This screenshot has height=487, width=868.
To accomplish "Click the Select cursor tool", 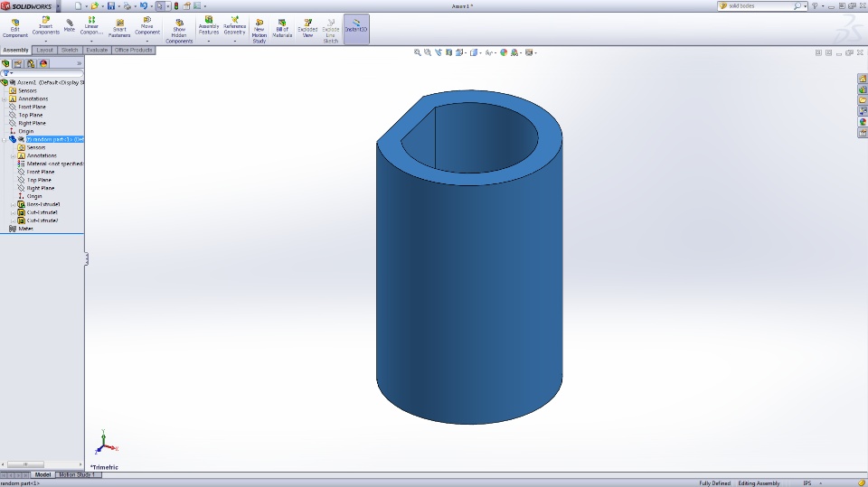I will click(160, 6).
